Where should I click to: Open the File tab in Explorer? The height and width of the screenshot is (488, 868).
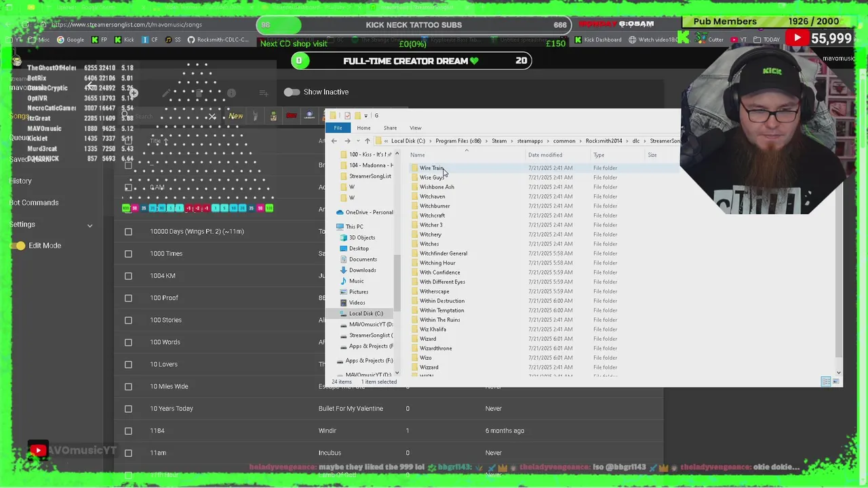click(x=338, y=127)
